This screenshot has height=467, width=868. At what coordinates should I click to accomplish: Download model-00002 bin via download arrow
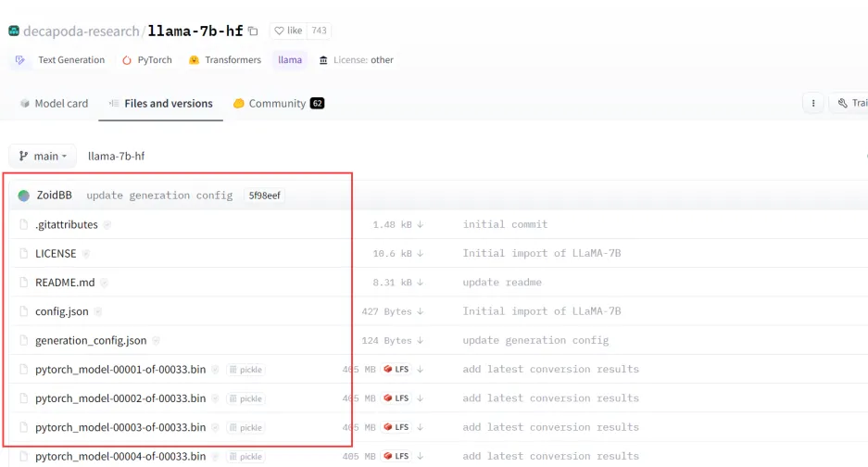tap(421, 398)
